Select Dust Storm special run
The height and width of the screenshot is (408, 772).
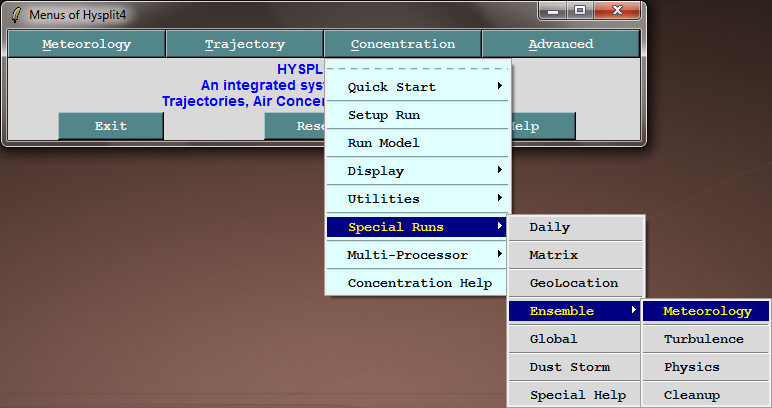click(x=575, y=367)
